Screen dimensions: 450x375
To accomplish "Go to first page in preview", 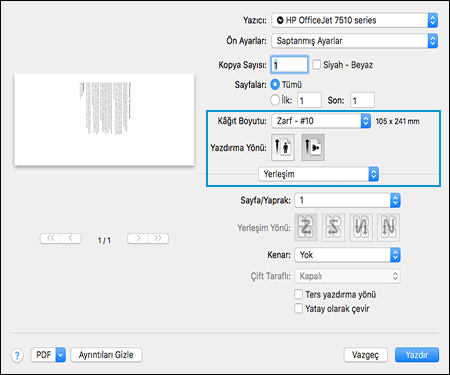I will coord(50,238).
